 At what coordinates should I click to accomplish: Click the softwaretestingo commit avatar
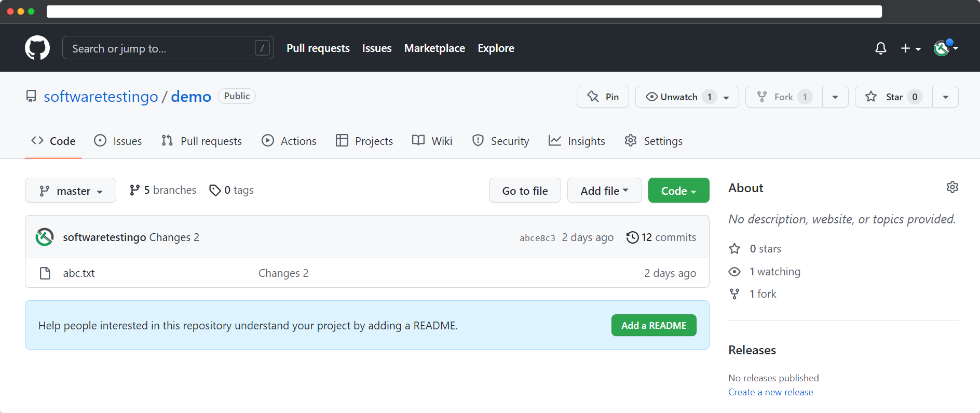pos(45,237)
